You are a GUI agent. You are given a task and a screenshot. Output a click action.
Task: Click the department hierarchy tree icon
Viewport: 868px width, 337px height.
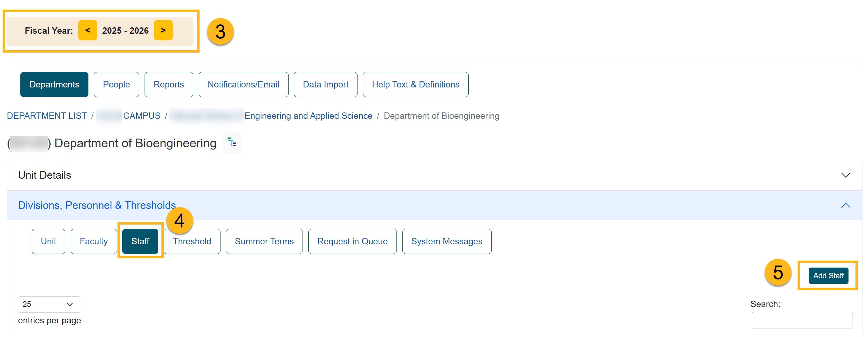tap(232, 142)
